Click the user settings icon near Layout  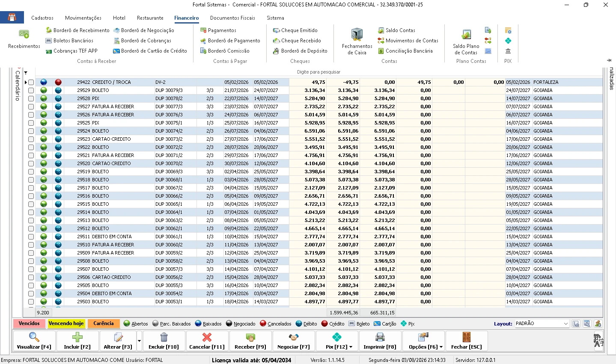pos(598,324)
